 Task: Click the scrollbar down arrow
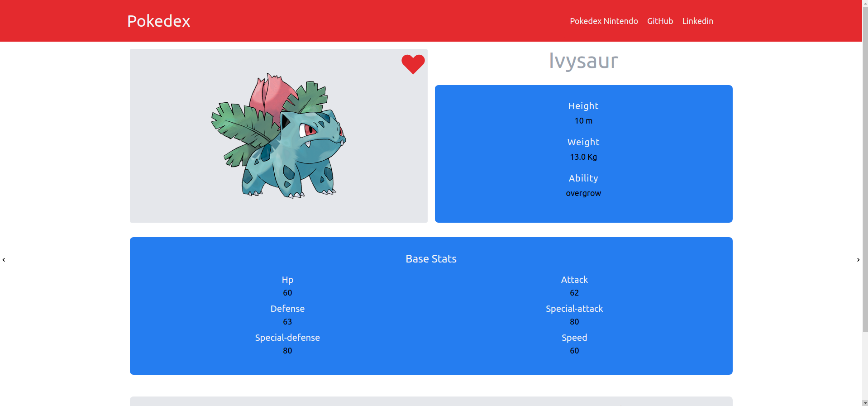click(x=865, y=403)
